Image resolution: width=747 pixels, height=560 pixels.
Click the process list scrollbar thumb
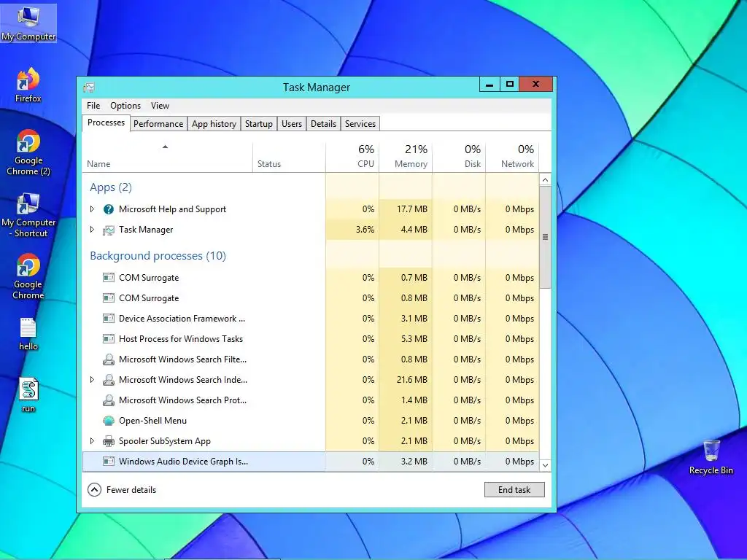coord(545,237)
